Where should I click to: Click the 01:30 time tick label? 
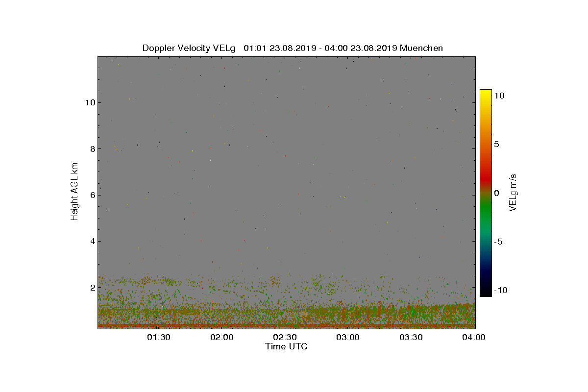159,338
